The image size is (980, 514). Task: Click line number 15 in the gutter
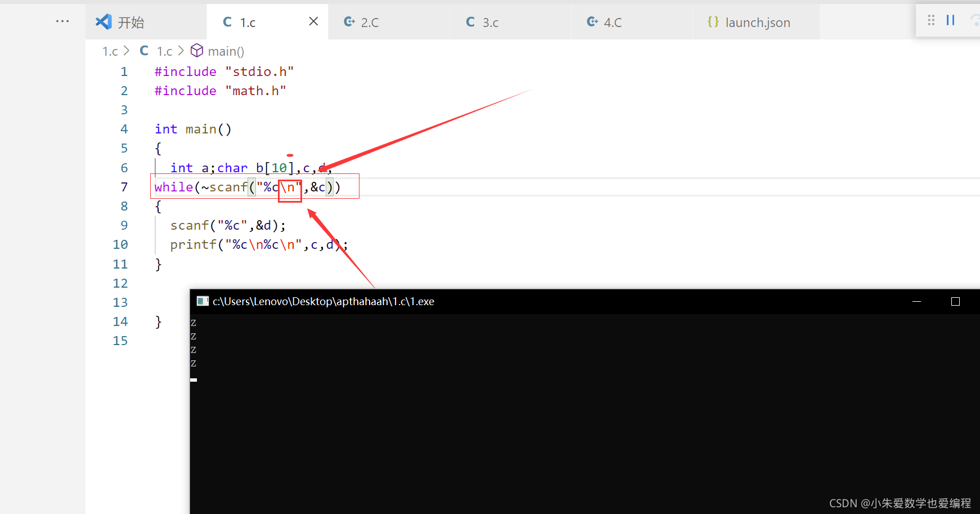(120, 341)
